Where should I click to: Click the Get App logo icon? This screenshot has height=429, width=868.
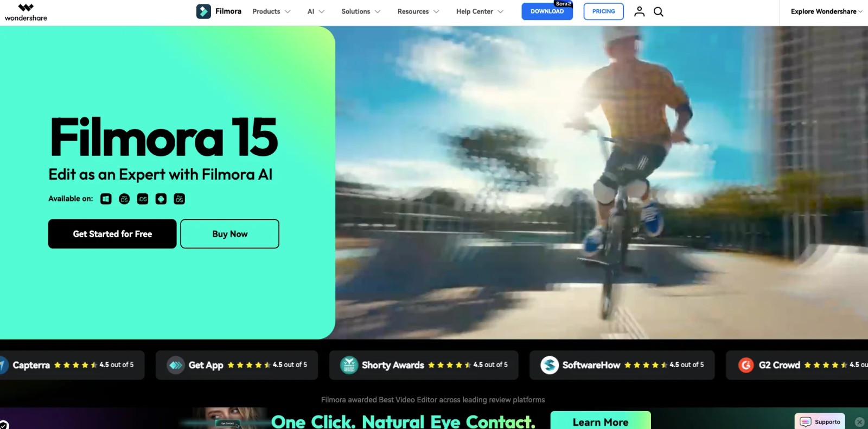[176, 365]
